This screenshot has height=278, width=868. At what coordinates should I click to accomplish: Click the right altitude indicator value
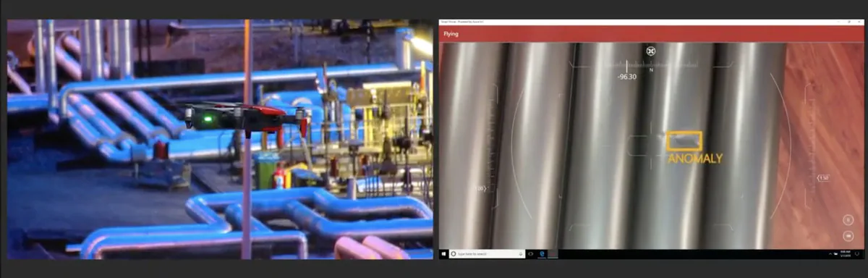pos(822,178)
